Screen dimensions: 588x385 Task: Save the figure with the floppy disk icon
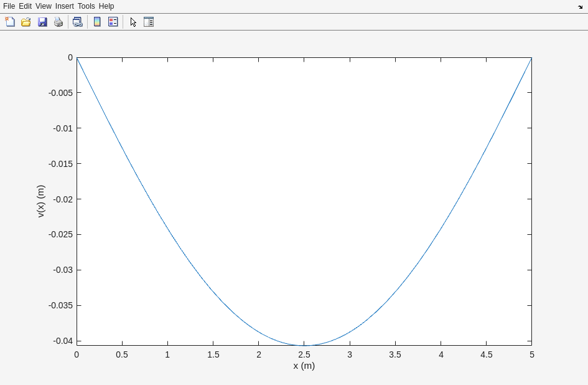click(x=42, y=22)
